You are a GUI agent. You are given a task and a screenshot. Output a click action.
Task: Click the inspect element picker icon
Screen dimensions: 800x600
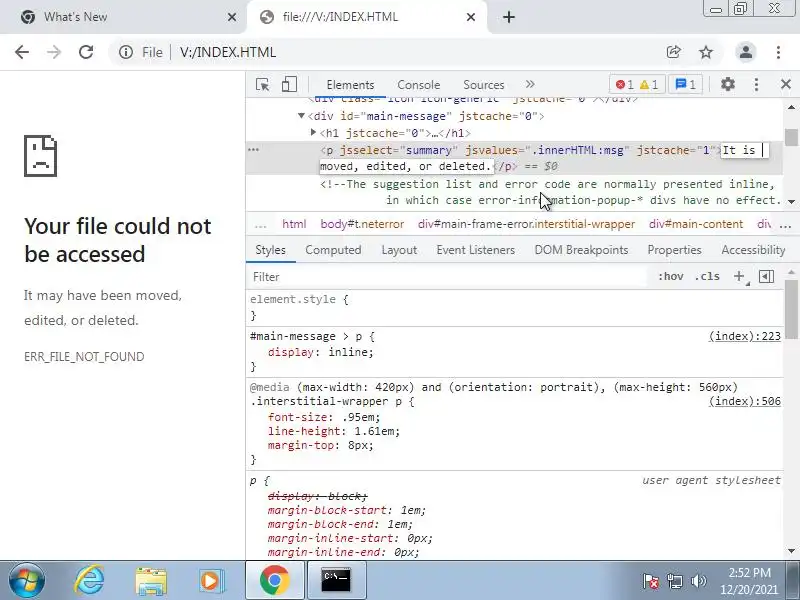263,84
